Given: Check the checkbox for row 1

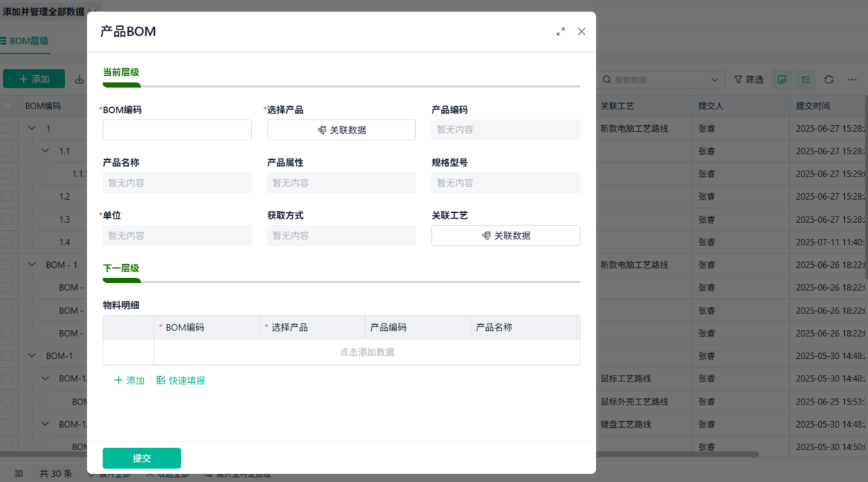Looking at the screenshot, I should pyautogui.click(x=7, y=128).
